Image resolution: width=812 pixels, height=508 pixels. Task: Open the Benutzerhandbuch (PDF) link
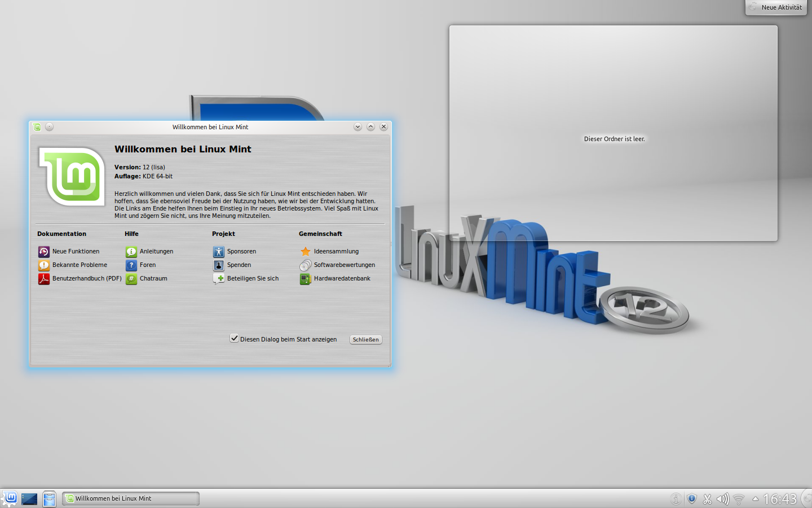(x=87, y=279)
